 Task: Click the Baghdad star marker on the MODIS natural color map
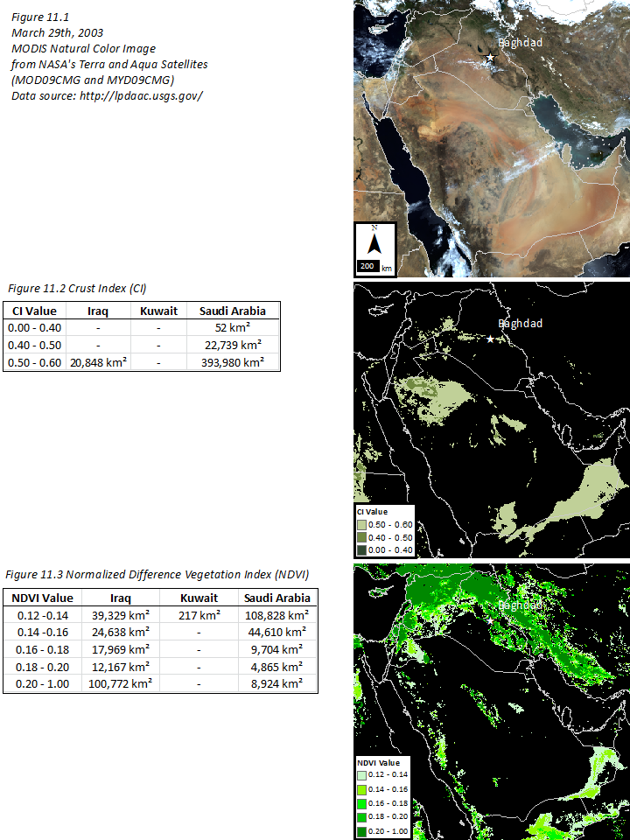click(490, 58)
